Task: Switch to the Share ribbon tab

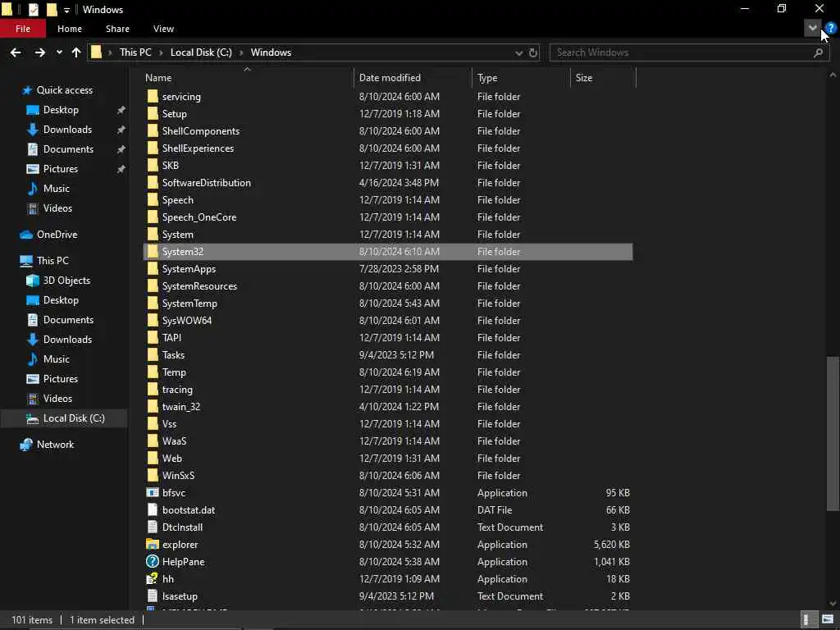Action: point(117,29)
